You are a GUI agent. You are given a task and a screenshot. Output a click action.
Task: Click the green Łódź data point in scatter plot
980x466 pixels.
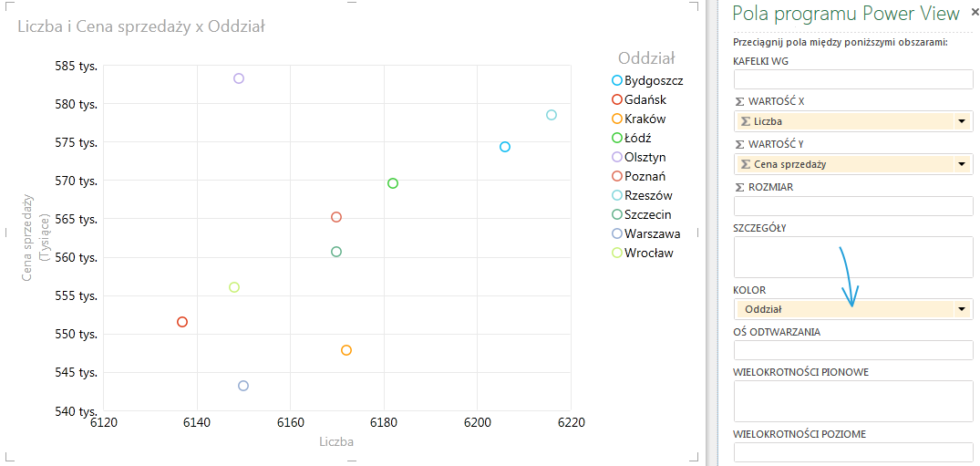(x=393, y=183)
